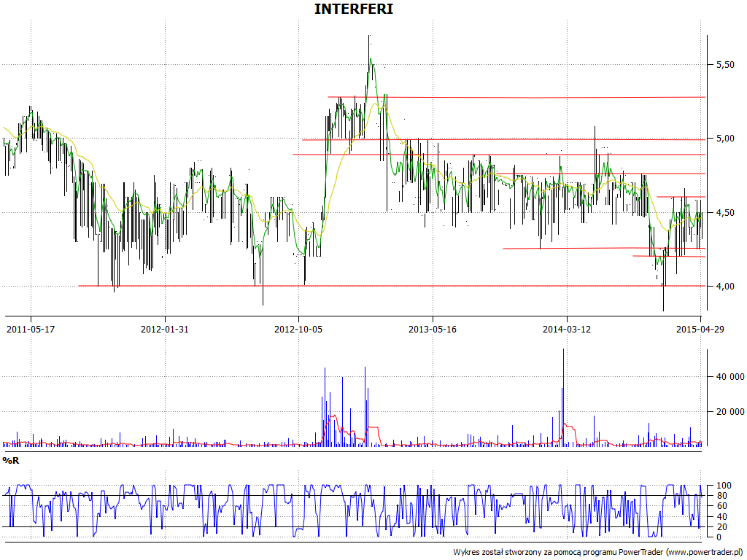Image resolution: width=747 pixels, height=560 pixels.
Task: Click the INTERFERI chart title
Action: point(354,9)
